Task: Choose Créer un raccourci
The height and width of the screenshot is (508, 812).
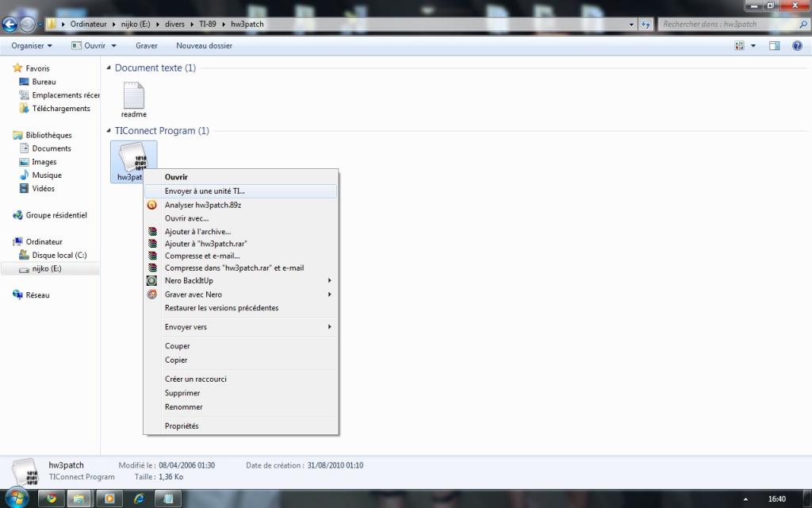Action: click(x=241, y=379)
